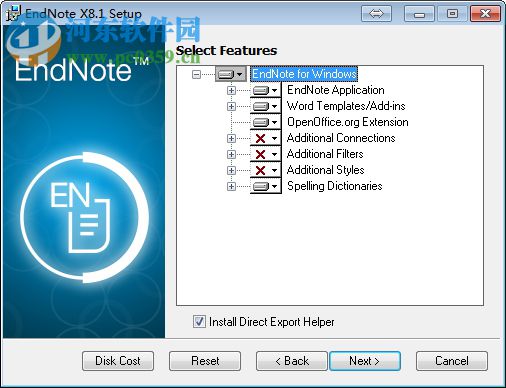Uncheck Install Direct Export Helper
The width and height of the screenshot is (506, 388).
(x=199, y=322)
